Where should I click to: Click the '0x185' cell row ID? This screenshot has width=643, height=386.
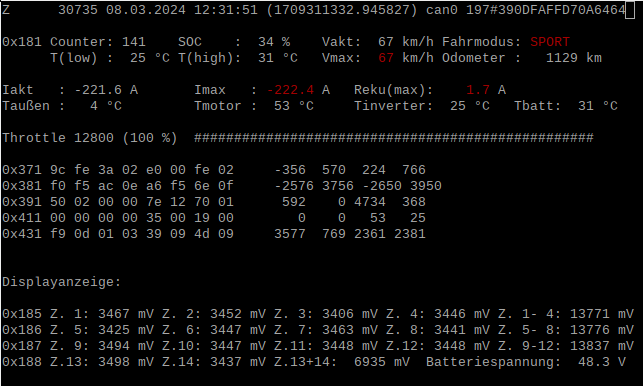22,314
